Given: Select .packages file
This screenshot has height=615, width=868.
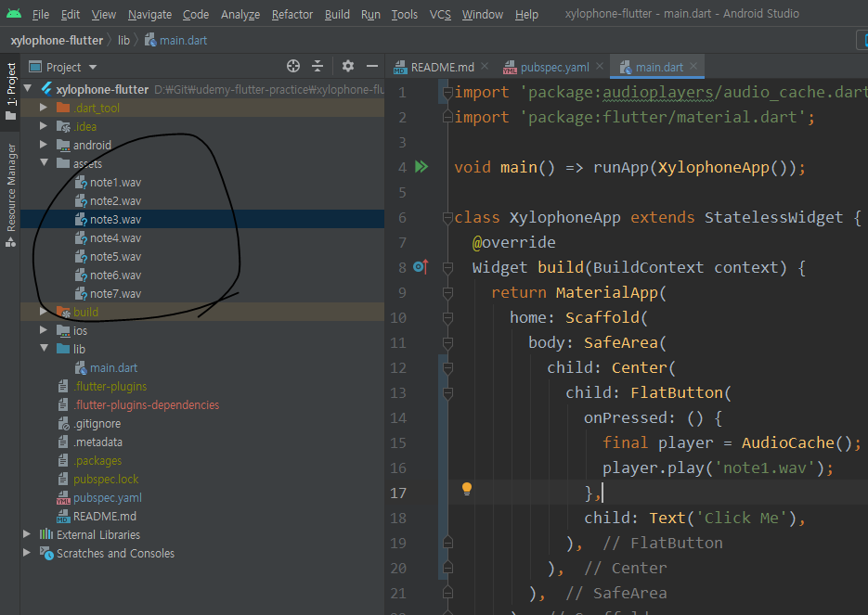Looking at the screenshot, I should 97,461.
